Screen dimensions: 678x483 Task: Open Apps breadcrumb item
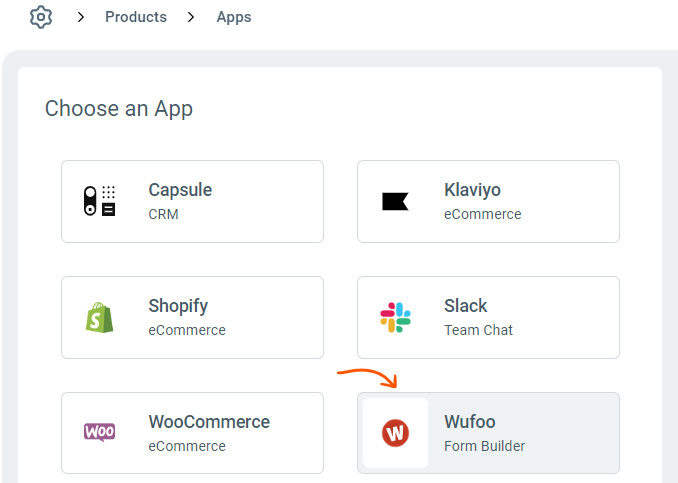point(234,17)
